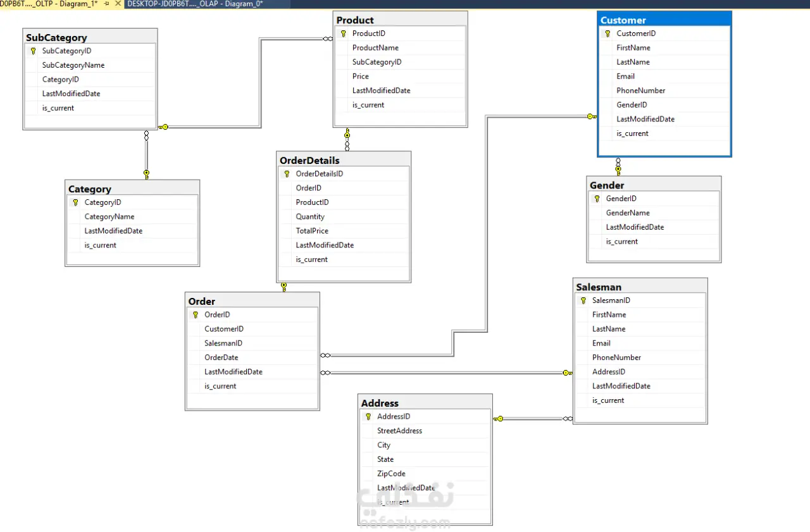Select the Product table title
810x532 pixels.
coord(355,20)
